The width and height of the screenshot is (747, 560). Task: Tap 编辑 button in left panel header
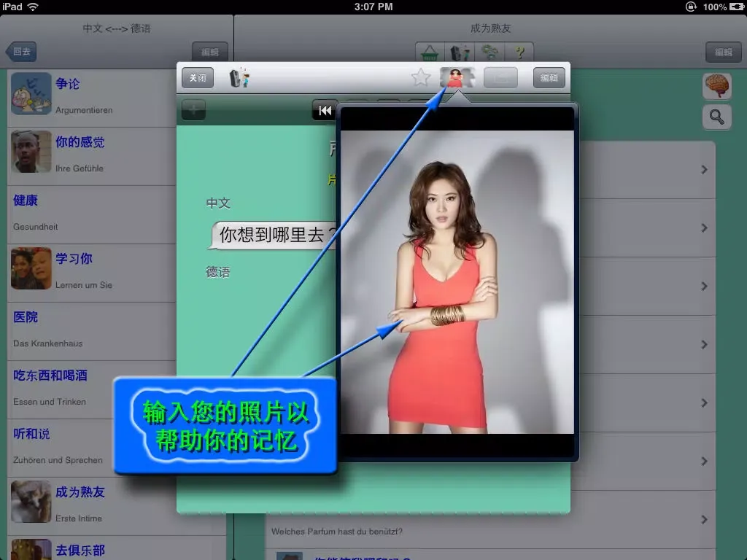point(209,52)
